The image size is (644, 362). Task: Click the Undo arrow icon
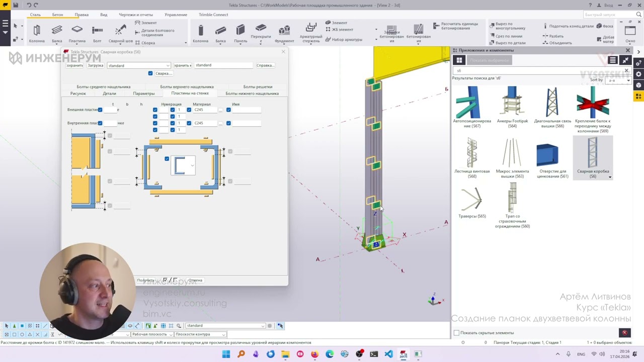(29, 5)
